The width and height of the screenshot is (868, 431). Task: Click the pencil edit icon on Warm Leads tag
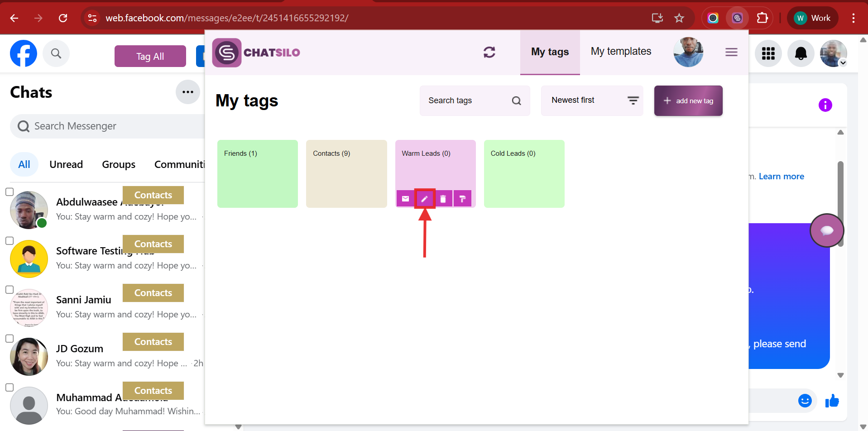424,199
